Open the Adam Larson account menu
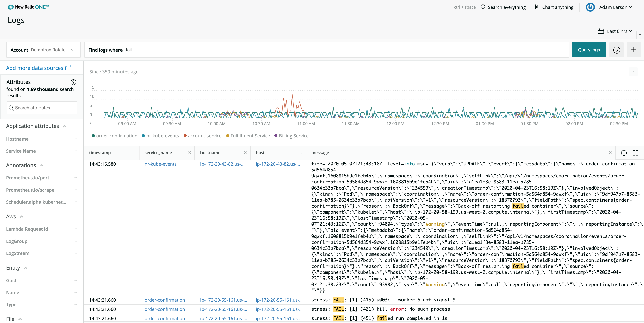This screenshot has width=644, height=323. 615,7
